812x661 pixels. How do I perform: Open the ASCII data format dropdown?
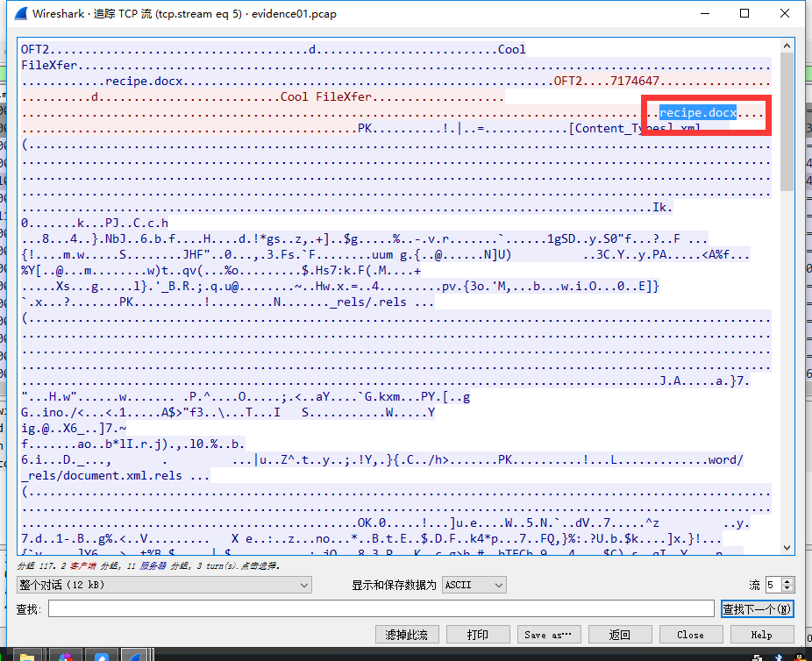click(x=474, y=585)
